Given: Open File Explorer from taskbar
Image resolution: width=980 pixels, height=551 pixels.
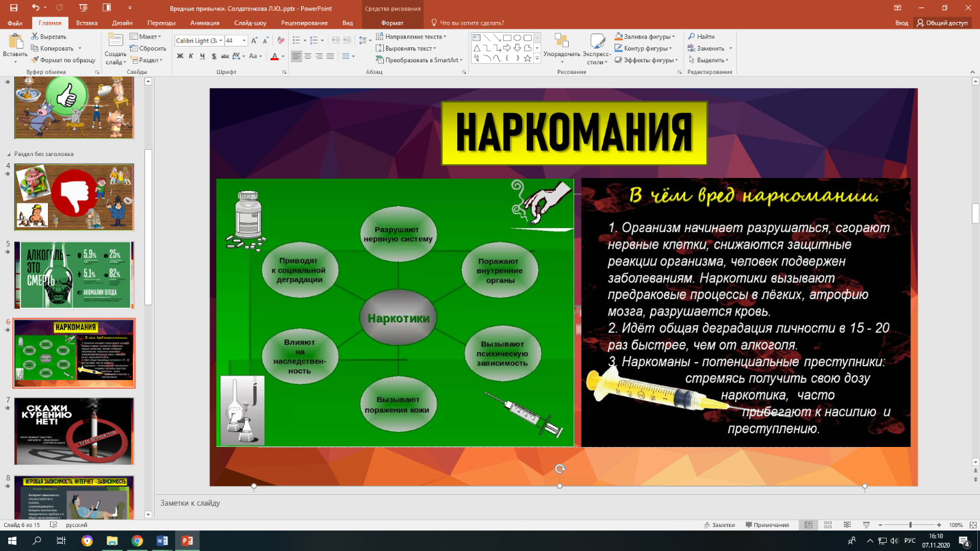Looking at the screenshot, I should coord(112,541).
